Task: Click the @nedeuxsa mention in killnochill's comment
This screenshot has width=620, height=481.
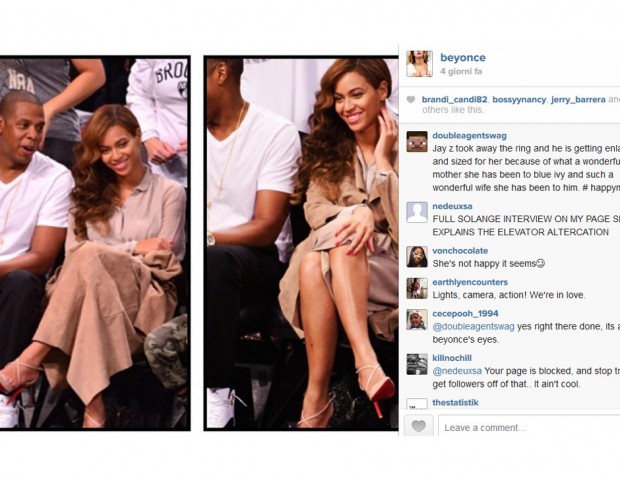Action: point(457,371)
